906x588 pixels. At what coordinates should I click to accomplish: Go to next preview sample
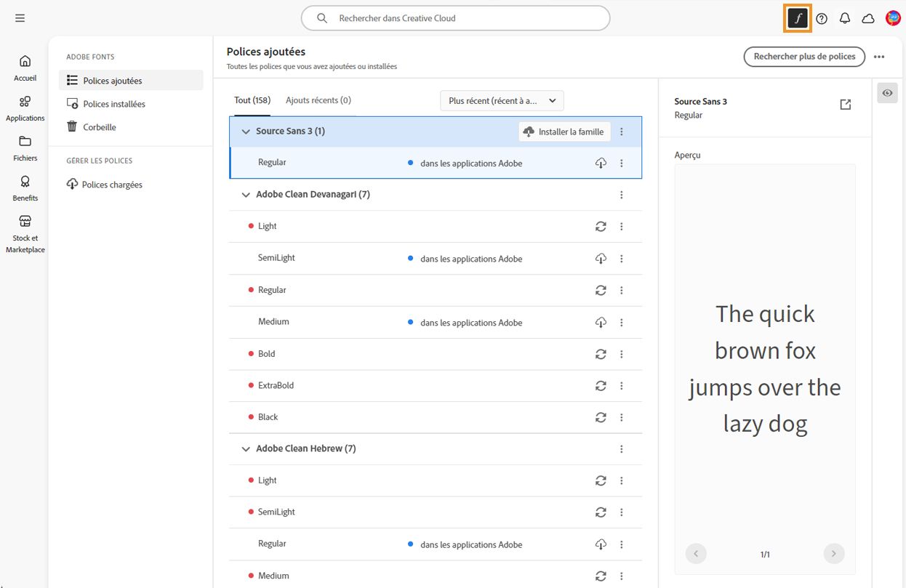[x=834, y=554]
